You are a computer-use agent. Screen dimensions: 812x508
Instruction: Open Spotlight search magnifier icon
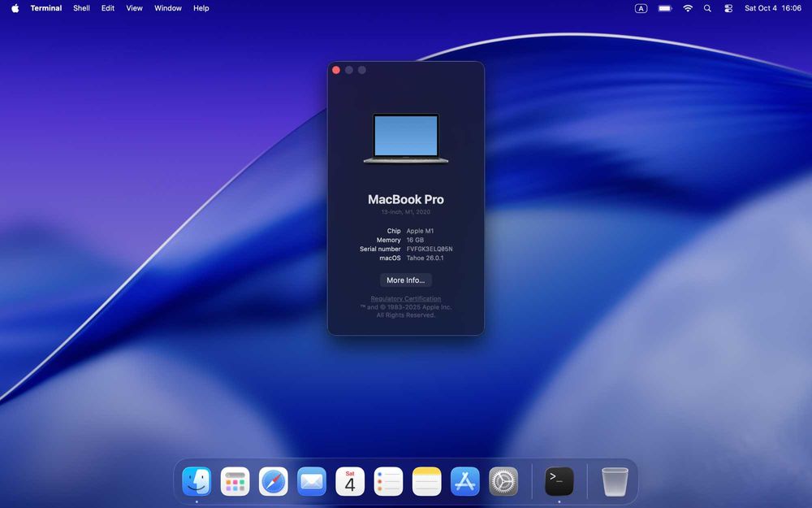point(707,8)
